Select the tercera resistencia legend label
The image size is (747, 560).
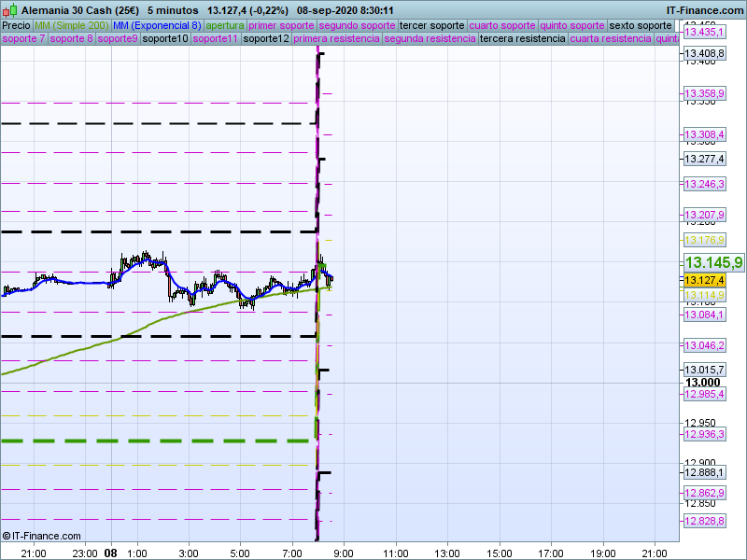coord(522,39)
